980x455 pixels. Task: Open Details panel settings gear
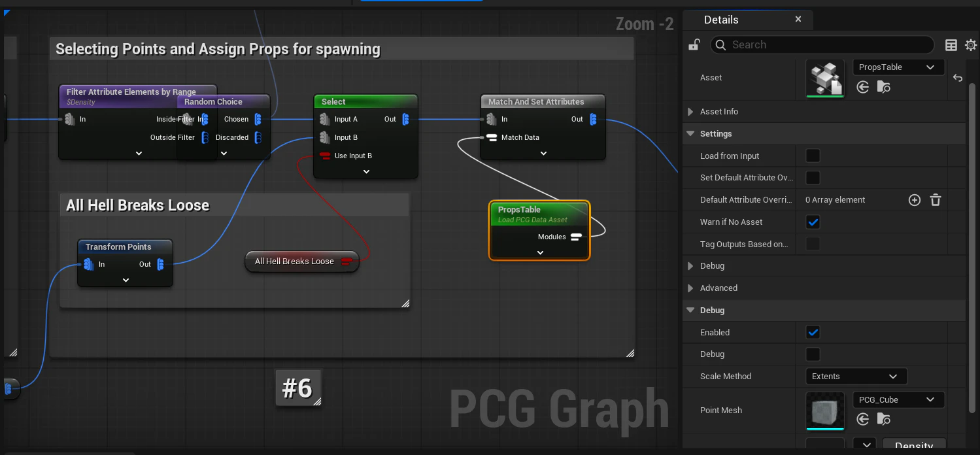point(971,45)
